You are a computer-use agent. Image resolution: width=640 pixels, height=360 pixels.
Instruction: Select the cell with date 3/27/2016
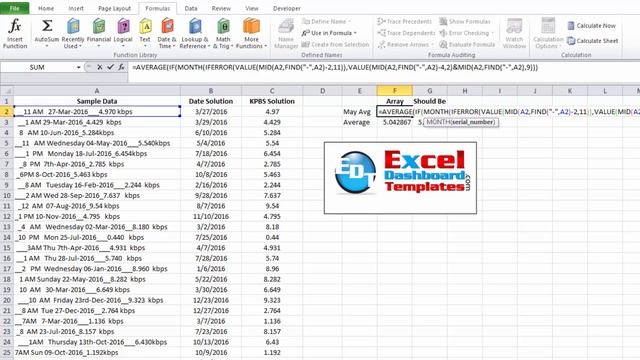click(x=211, y=111)
